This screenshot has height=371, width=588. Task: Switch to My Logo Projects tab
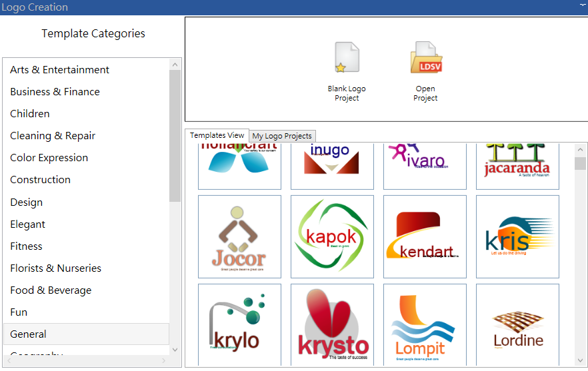[x=282, y=136]
